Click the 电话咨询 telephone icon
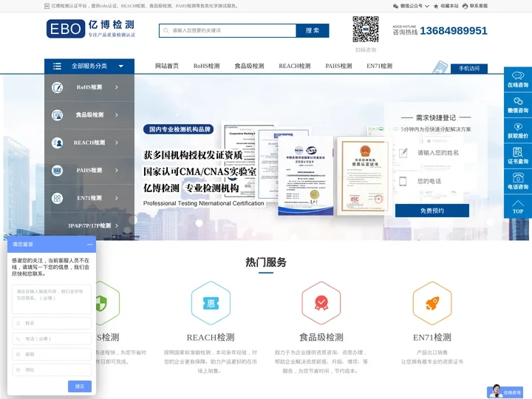 [518, 177]
